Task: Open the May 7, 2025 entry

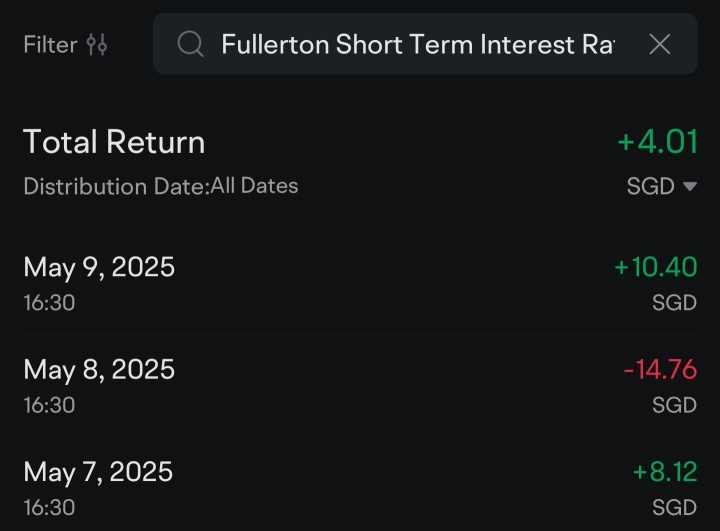Action: coord(98,471)
